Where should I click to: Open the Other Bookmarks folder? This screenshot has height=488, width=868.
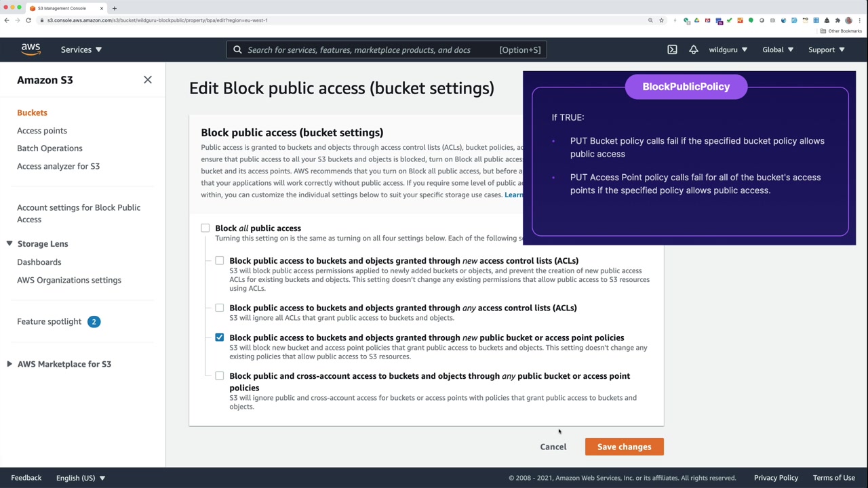click(x=841, y=31)
